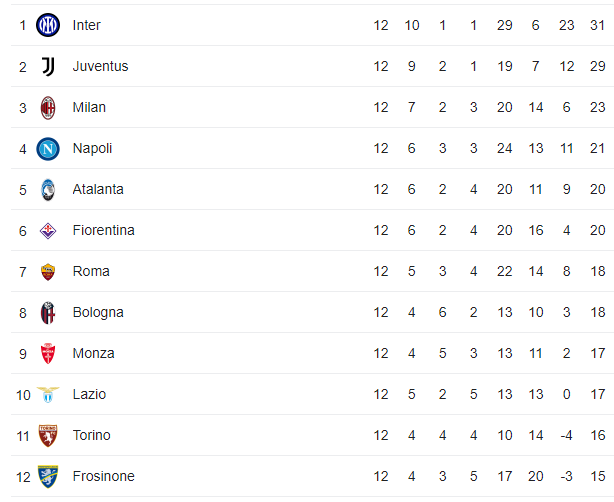Screen dimensions: 614x502
Task: Open the Frosinone lion crest
Action: pos(48,477)
